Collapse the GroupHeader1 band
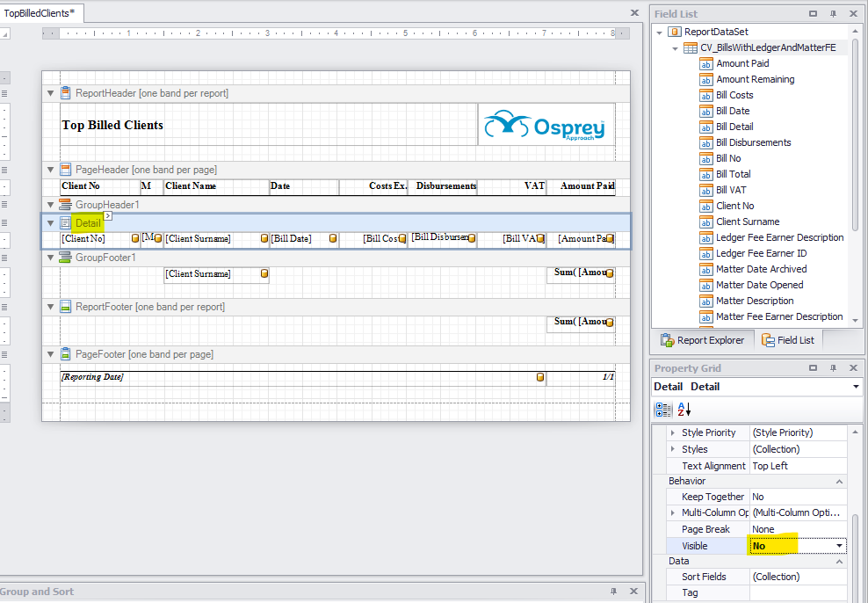The width and height of the screenshot is (868, 603). (x=50, y=206)
